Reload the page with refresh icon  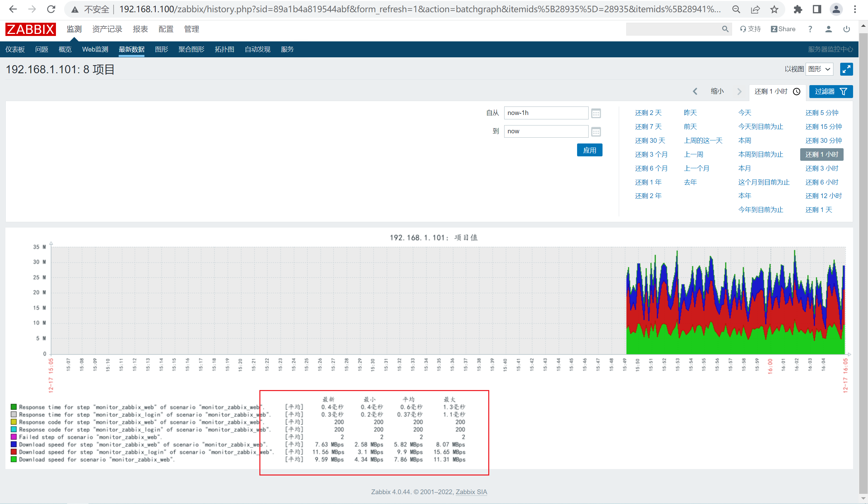(x=51, y=9)
